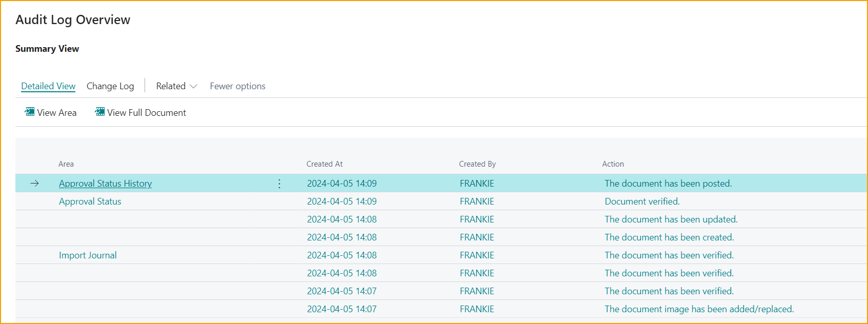Click the View Full Document icon
This screenshot has height=324, width=868.
click(x=100, y=112)
